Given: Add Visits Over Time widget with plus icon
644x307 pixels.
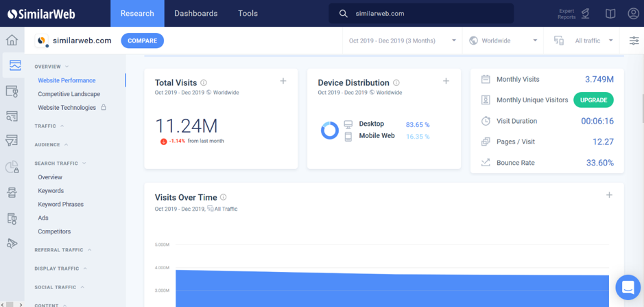Looking at the screenshot, I should (609, 195).
